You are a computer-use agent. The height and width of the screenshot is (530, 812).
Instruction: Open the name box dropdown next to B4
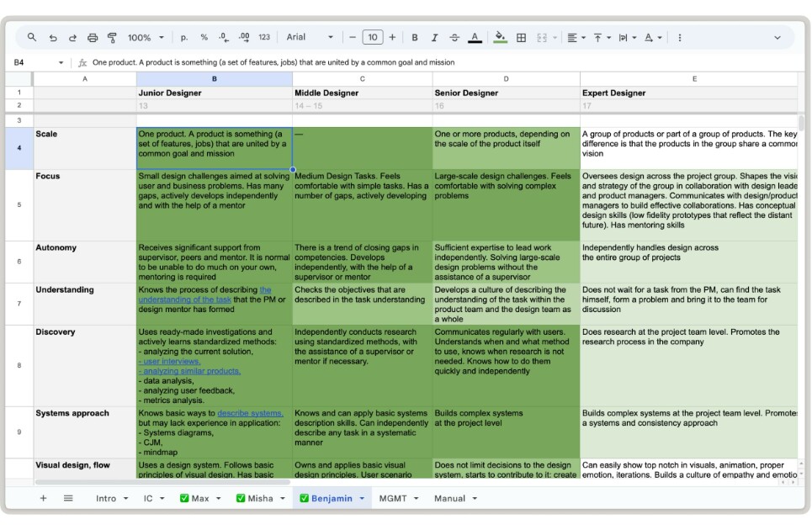[61, 62]
